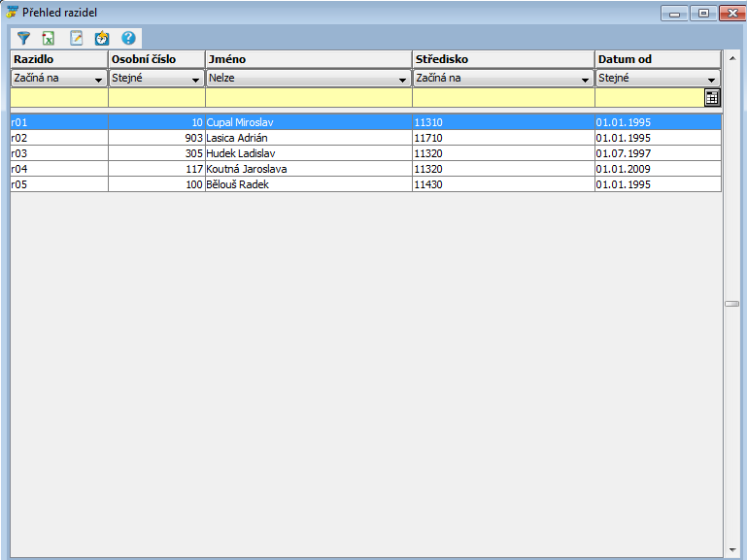Click the window icon in the title bar

click(13, 12)
